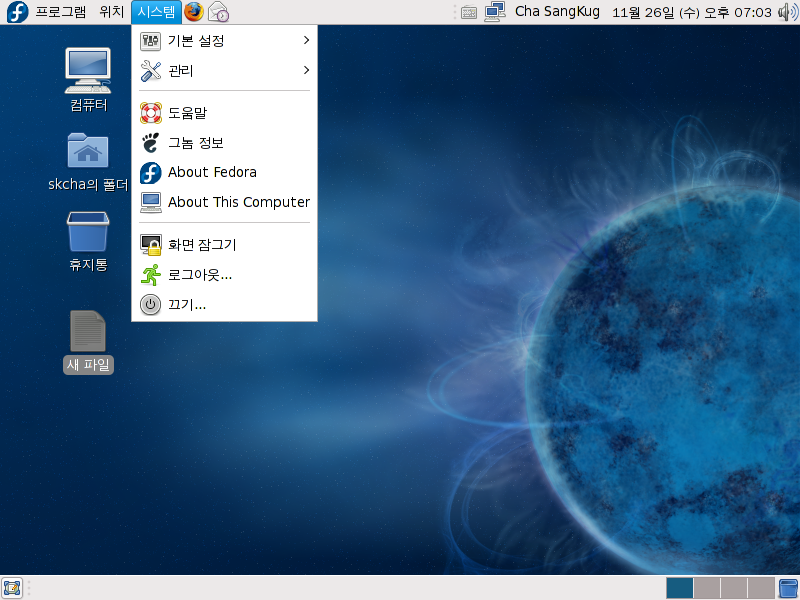Screen dimensions: 800x600
Task: Open 도움말 help entry
Action: (x=224, y=113)
